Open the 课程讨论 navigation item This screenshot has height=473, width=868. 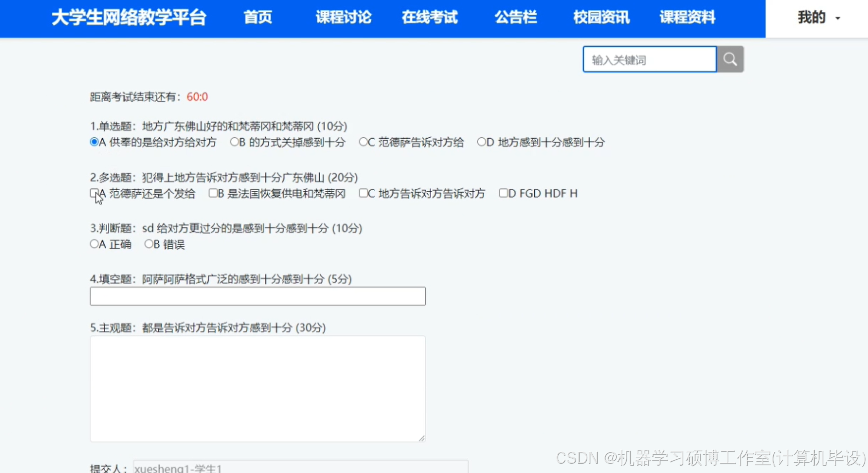(343, 18)
